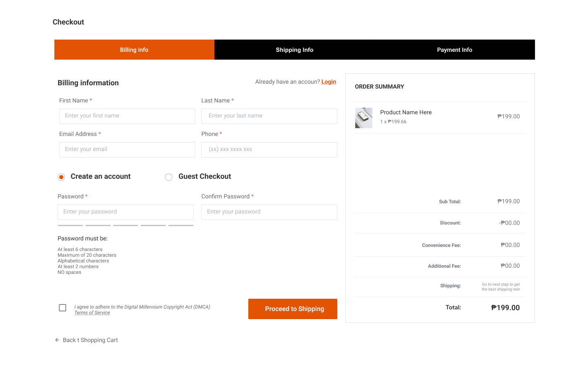Go back to Shopping Cart link
Screen dimensions: 588x382
tap(90, 340)
